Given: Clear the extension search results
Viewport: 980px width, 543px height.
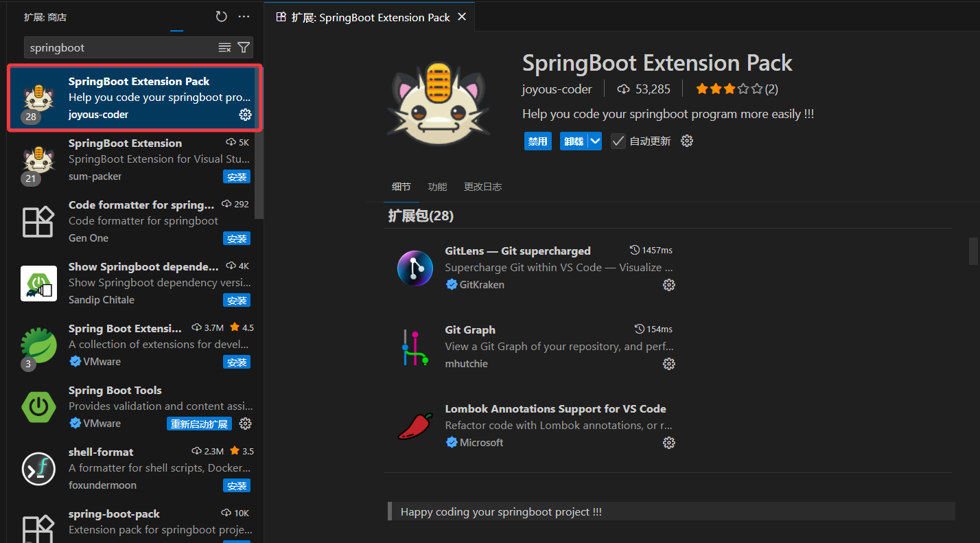Looking at the screenshot, I should [x=224, y=47].
